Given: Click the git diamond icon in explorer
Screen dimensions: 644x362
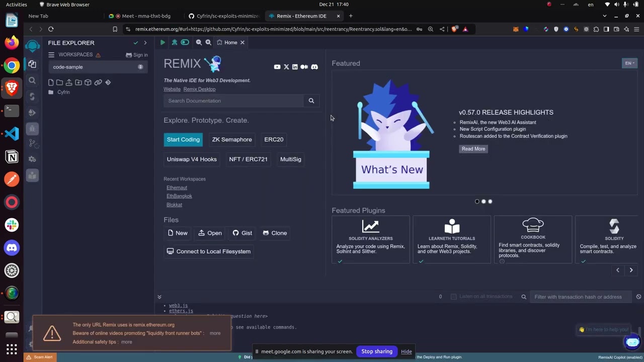Looking at the screenshot, I should 108,82.
